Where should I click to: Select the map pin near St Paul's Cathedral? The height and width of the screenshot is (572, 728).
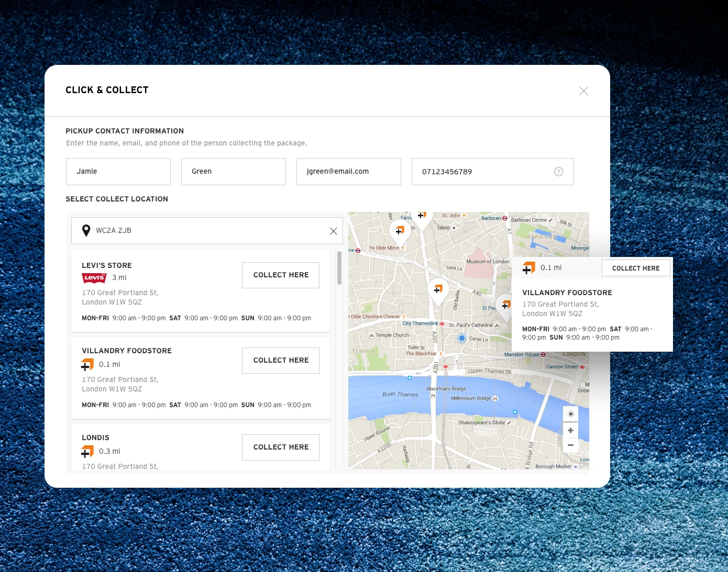pos(505,305)
